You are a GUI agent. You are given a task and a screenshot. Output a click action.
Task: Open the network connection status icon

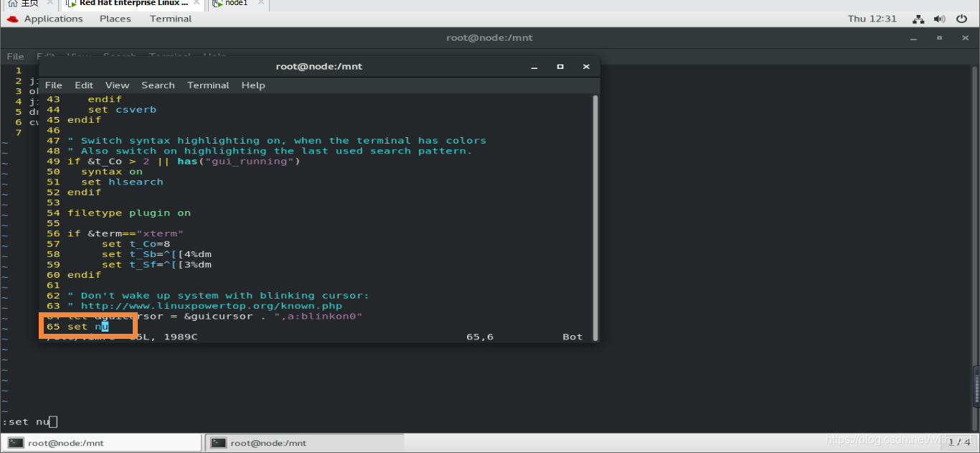pyautogui.click(x=918, y=19)
